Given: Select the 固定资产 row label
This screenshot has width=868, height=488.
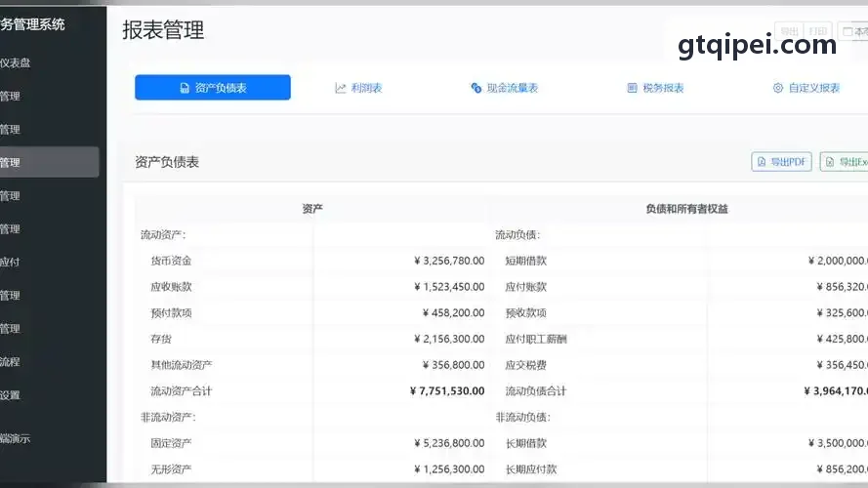Looking at the screenshot, I should (171, 443).
